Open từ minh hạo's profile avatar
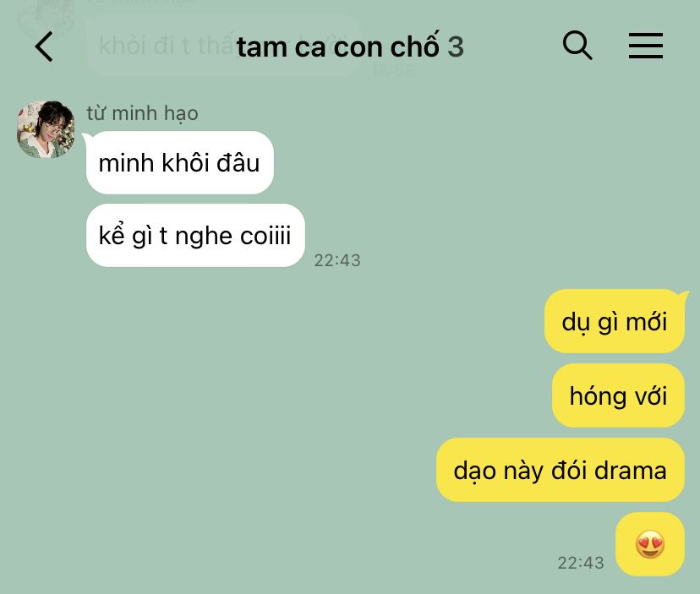This screenshot has height=594, width=700. 46,129
